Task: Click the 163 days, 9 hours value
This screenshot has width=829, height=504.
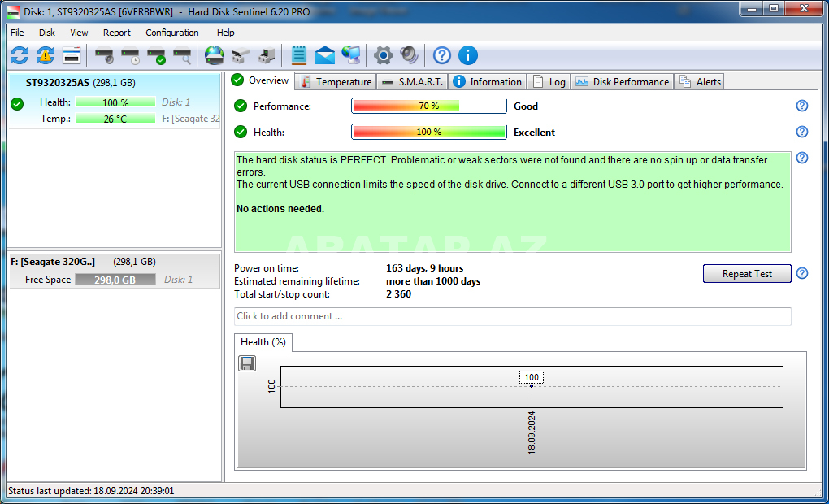Action: point(424,268)
